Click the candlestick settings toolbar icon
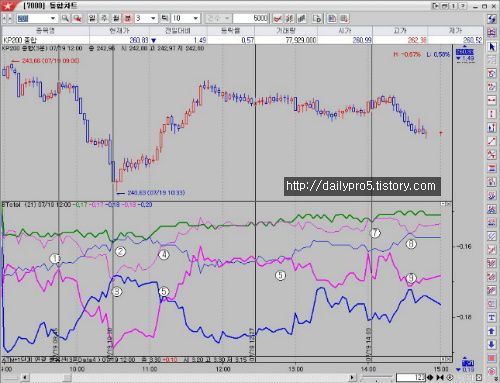Viewport: 500px width, 383px height. point(290,18)
